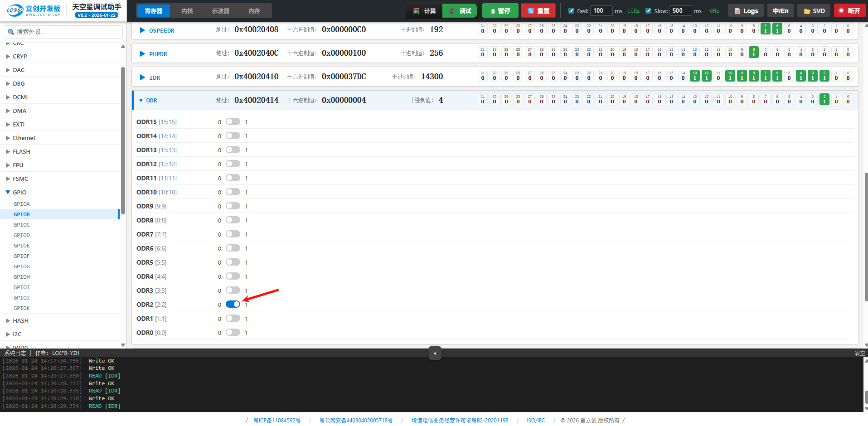
Task: Click the red 重置 reset button
Action: point(538,11)
